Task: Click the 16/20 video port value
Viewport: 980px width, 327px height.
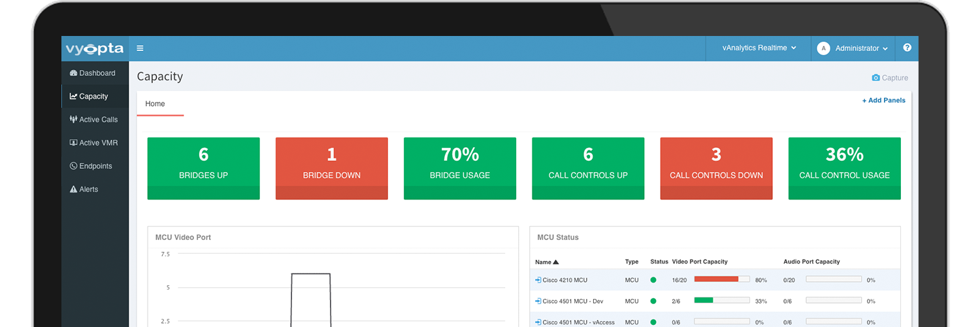Action: pyautogui.click(x=679, y=280)
